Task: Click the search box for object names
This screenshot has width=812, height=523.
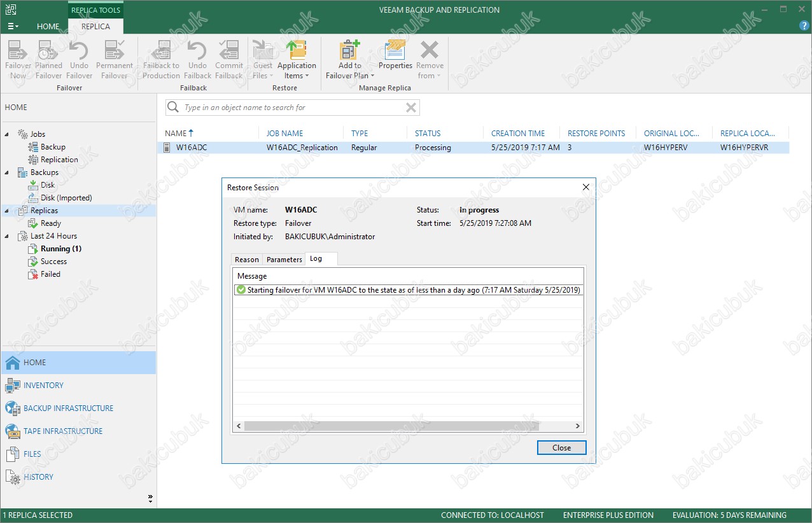Action: tap(293, 108)
